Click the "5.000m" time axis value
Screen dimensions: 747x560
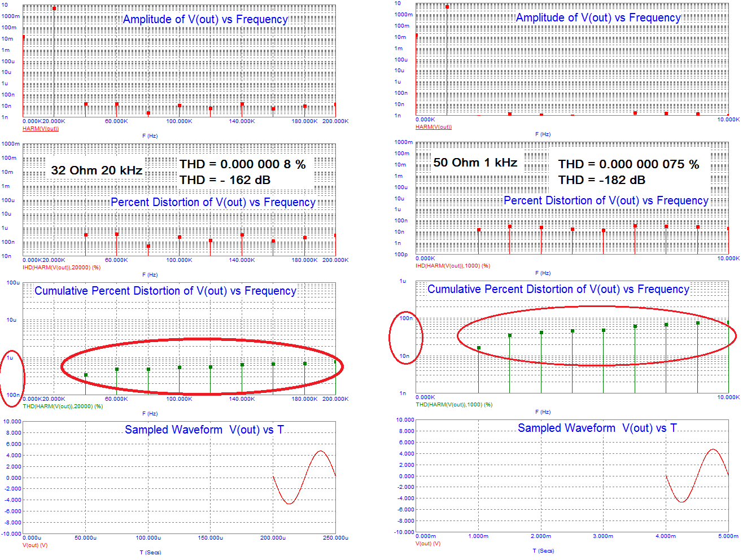point(728,536)
